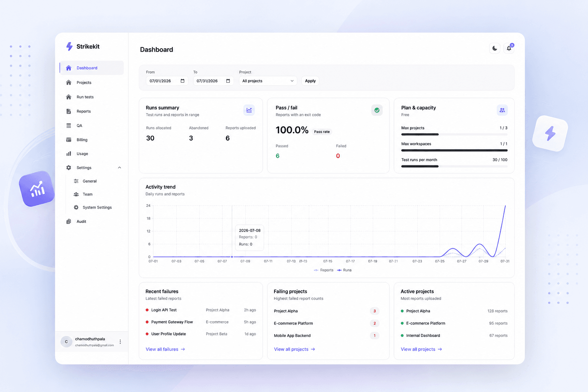Click the Strikekit lightning bolt logo

tap(69, 46)
